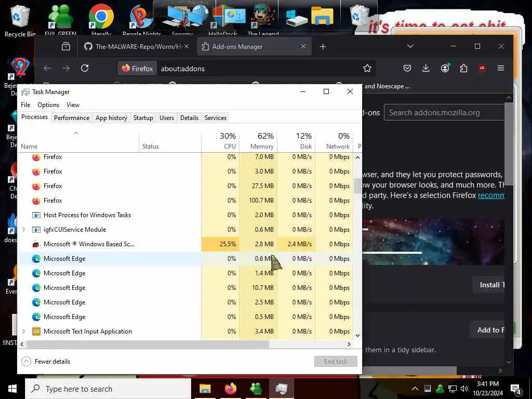532x399 pixels.
Task: Switch to Performance tab
Action: 72,118
